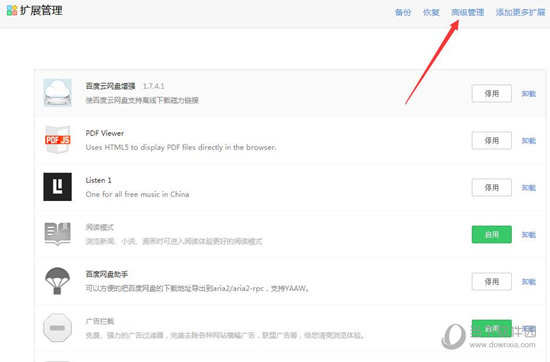The height and width of the screenshot is (362, 550).
Task: Open 备份 link in header
Action: pyautogui.click(x=403, y=12)
